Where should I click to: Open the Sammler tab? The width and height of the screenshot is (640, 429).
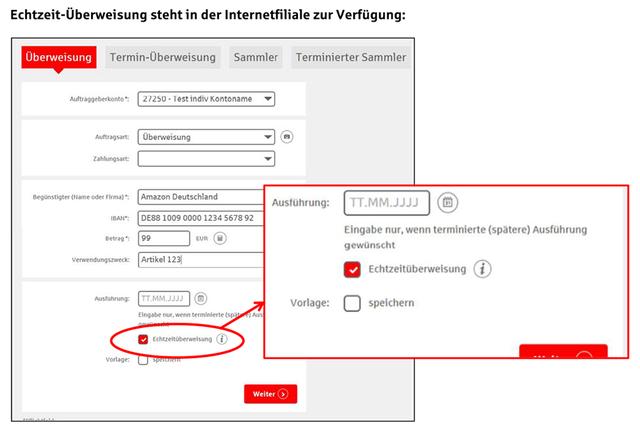[256, 57]
